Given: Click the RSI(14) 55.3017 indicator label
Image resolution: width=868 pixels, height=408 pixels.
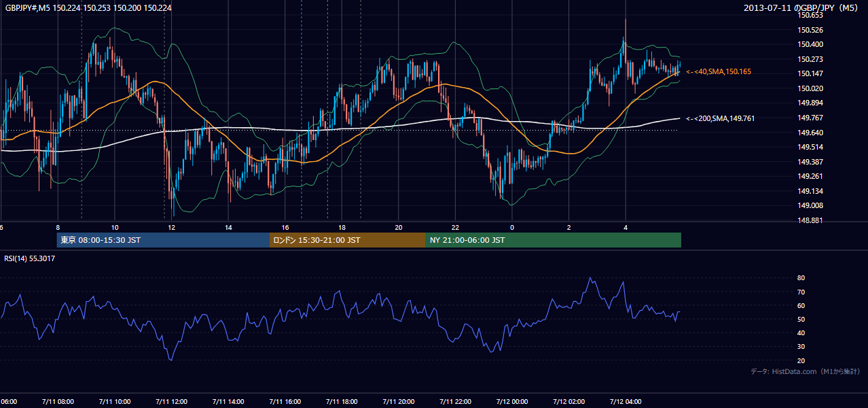Looking at the screenshot, I should (x=30, y=258).
